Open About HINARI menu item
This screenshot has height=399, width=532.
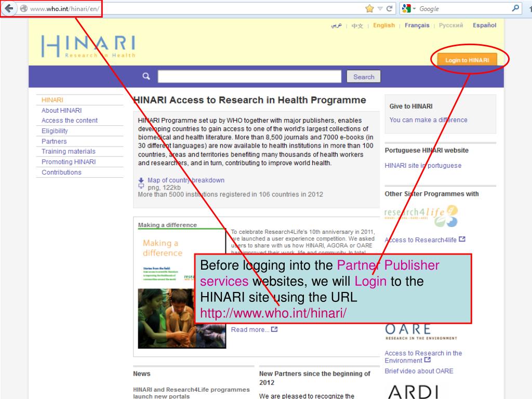[x=61, y=110]
